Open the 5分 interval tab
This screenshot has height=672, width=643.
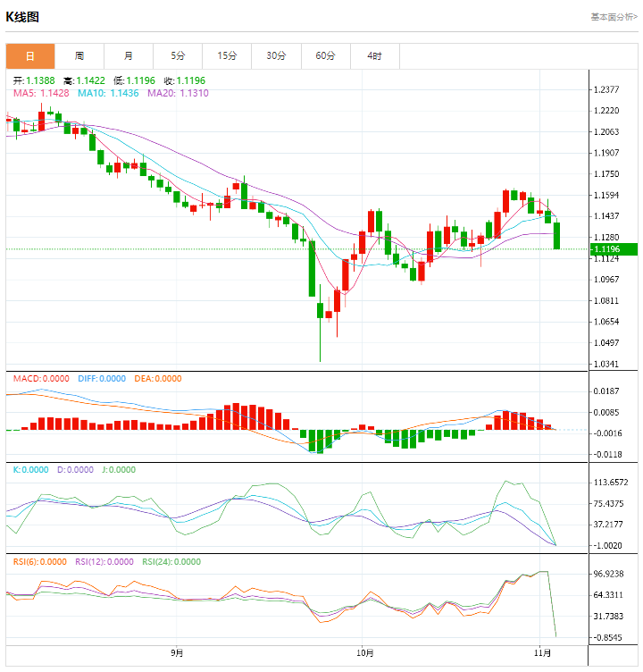pyautogui.click(x=178, y=56)
